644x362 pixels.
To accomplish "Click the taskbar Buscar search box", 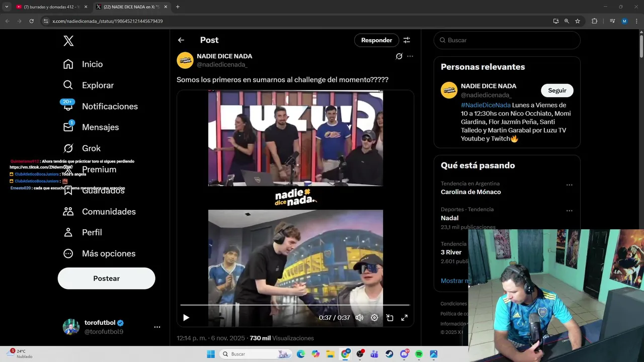I will coord(256,354).
